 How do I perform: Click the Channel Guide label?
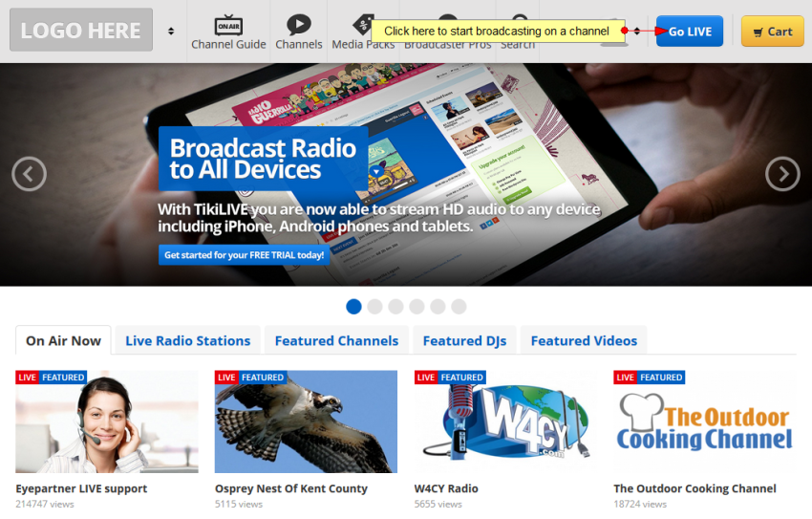(228, 45)
